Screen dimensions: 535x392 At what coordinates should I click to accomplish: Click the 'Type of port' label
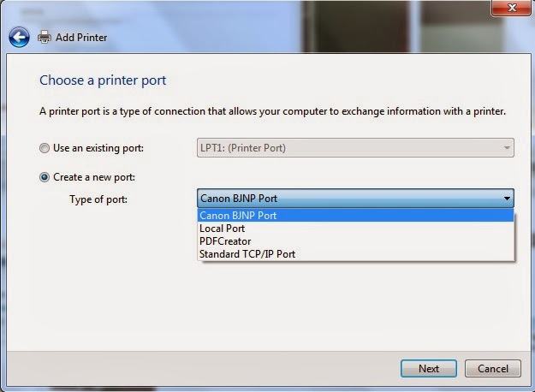click(98, 199)
